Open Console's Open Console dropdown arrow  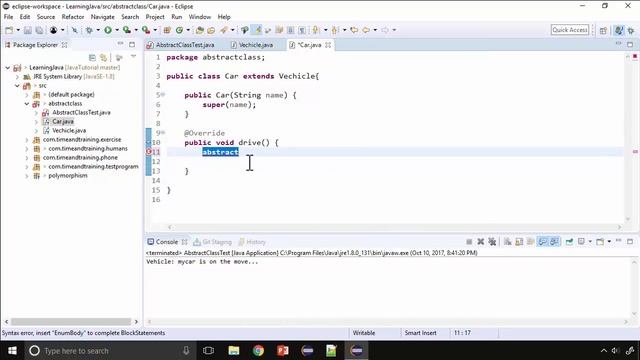[x=609, y=242]
